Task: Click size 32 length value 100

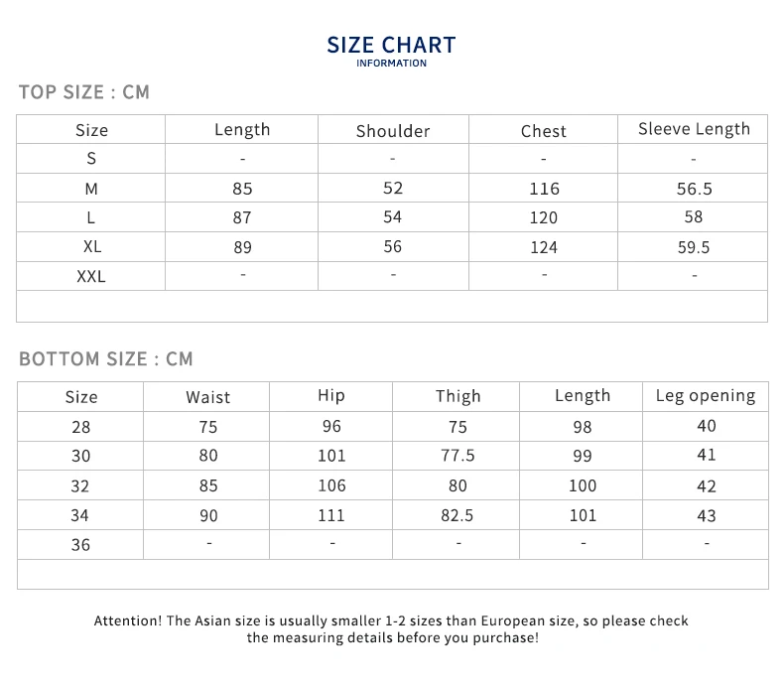Action: tap(583, 485)
